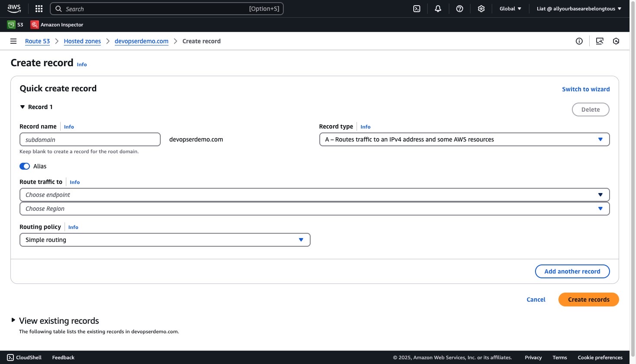Image resolution: width=636 pixels, height=364 pixels.
Task: Click the hexagon icon at breadcrumb right
Action: point(616,41)
